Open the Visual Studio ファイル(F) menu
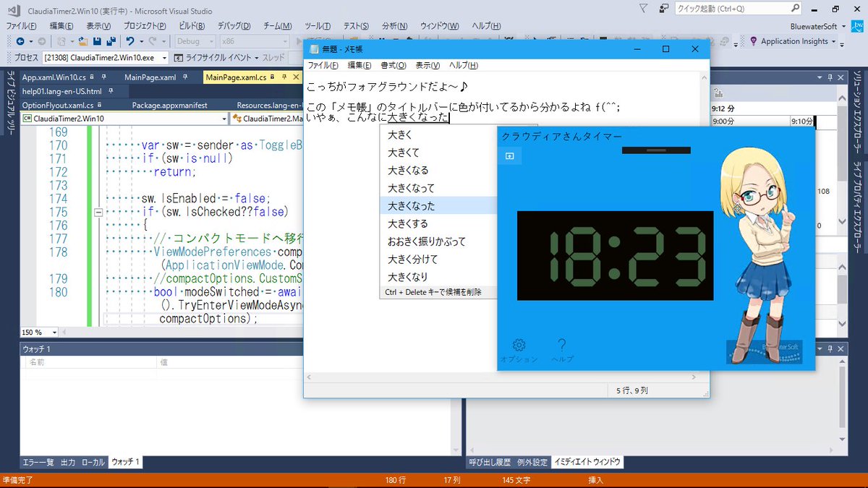Screen dimensions: 868x488 pyautogui.click(x=22, y=25)
